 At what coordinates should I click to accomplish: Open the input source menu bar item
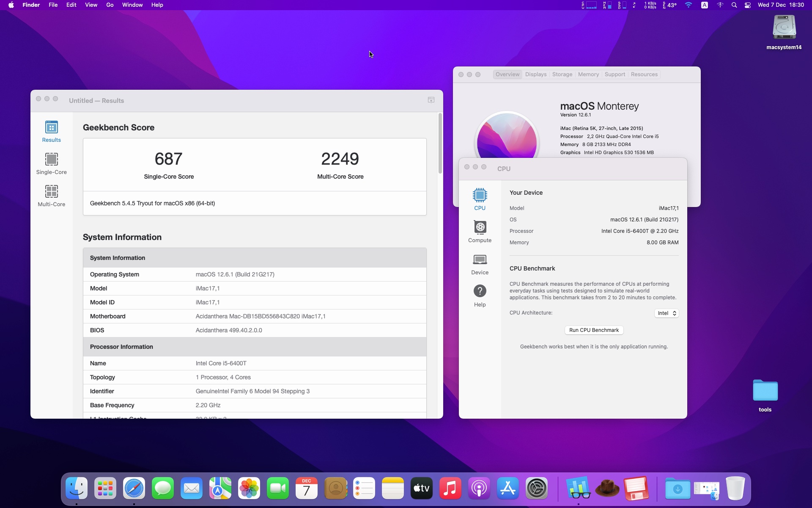[x=705, y=5]
